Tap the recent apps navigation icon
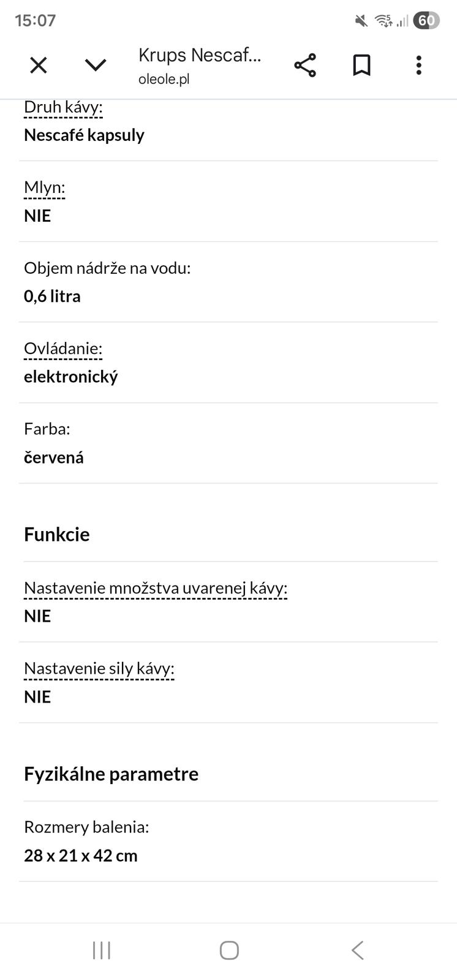The image size is (457, 980). click(x=102, y=950)
